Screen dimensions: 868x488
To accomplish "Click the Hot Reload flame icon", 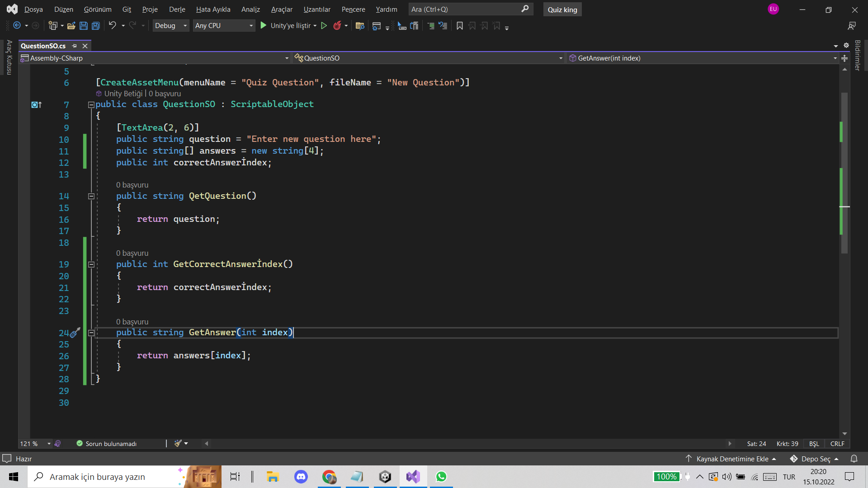I will coord(337,26).
